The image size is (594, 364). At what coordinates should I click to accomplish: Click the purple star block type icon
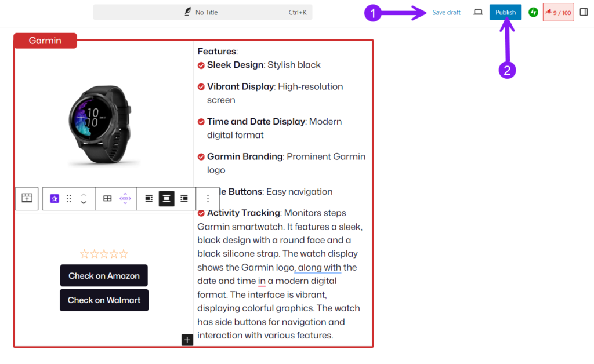click(x=55, y=199)
